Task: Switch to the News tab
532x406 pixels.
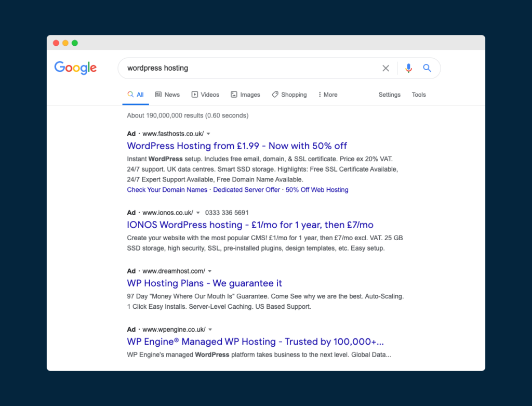Action: click(167, 95)
